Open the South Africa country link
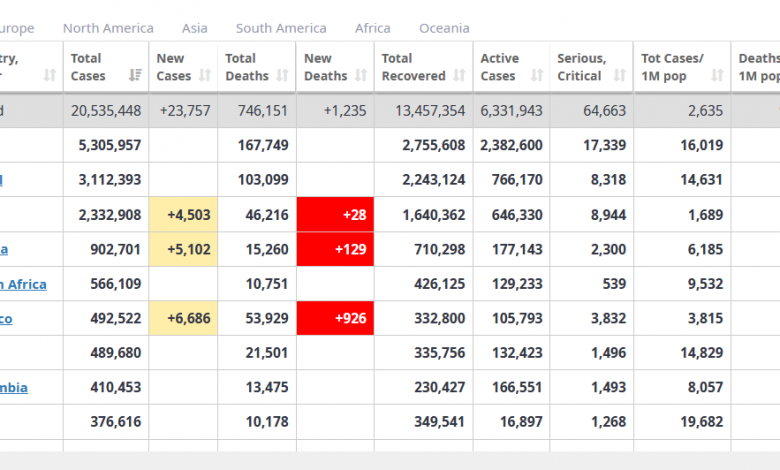This screenshot has height=470, width=780. (x=23, y=284)
